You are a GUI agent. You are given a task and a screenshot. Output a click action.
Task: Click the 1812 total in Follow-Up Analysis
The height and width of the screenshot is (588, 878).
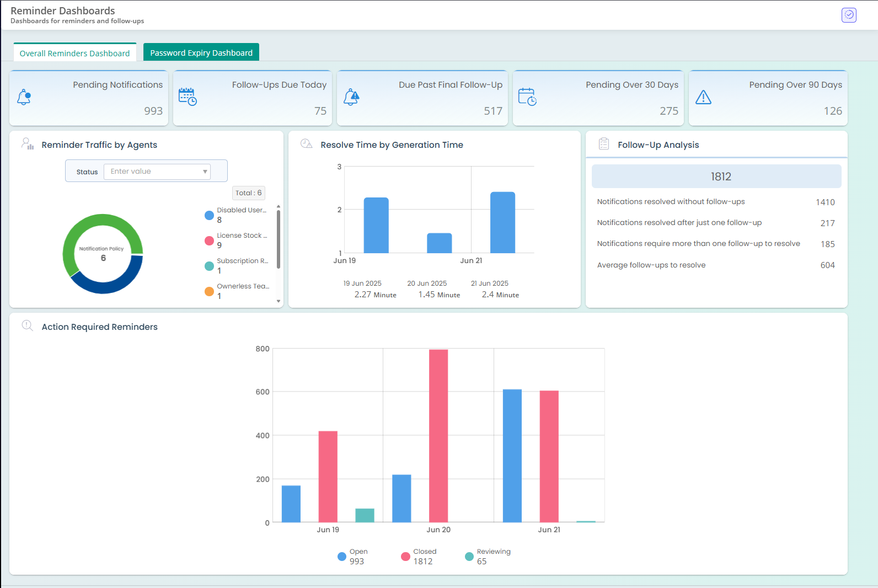point(720,177)
